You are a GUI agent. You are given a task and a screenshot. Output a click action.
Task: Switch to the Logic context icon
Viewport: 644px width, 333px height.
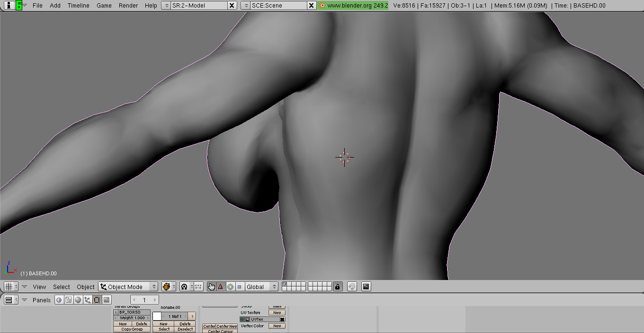click(x=59, y=300)
